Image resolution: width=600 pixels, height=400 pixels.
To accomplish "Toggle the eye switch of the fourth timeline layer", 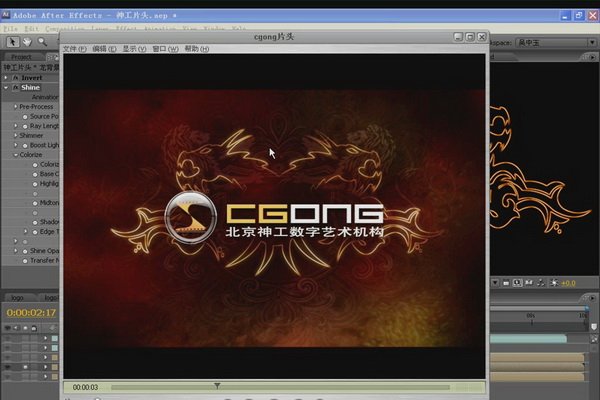I will point(9,368).
